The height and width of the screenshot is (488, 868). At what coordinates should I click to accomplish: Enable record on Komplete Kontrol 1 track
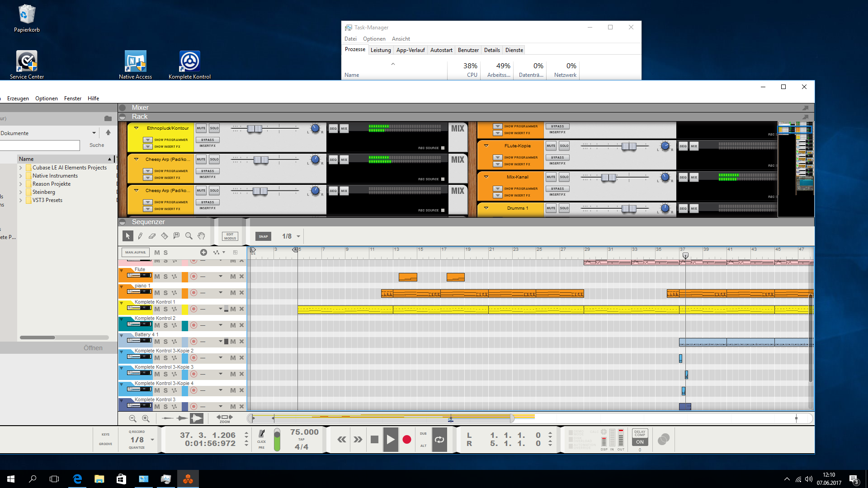tap(193, 309)
